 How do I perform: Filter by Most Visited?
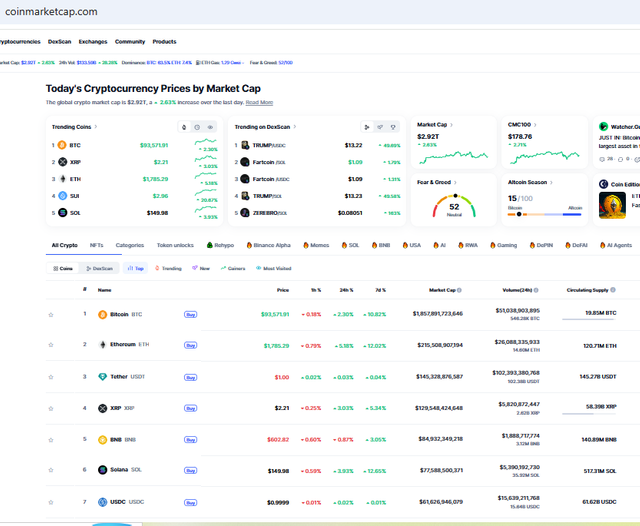point(273,268)
